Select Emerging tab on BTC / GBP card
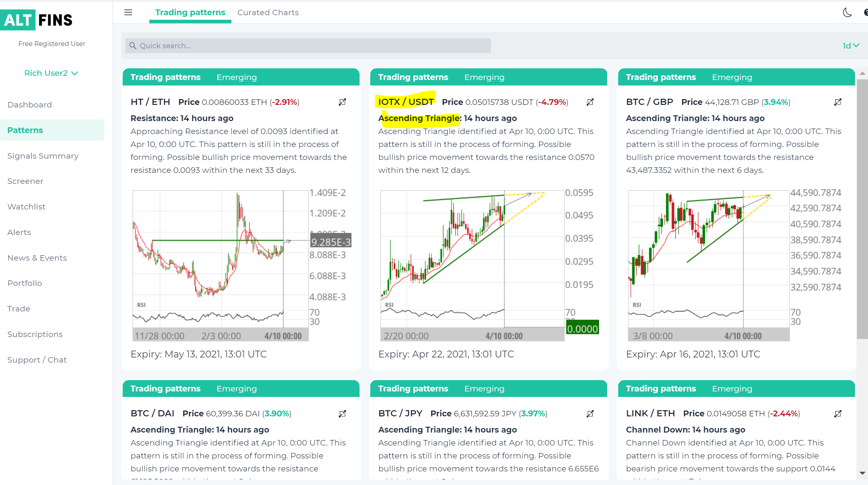Screen dimensions: 868x485 [732, 77]
